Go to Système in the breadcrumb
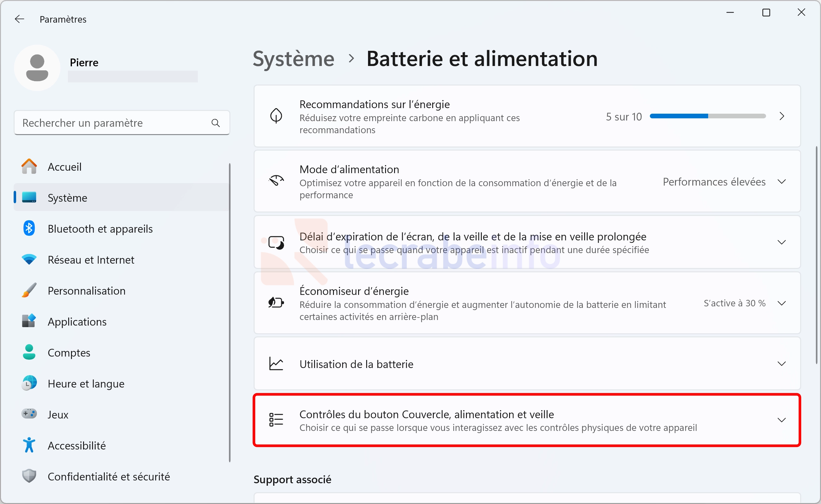 pos(294,59)
